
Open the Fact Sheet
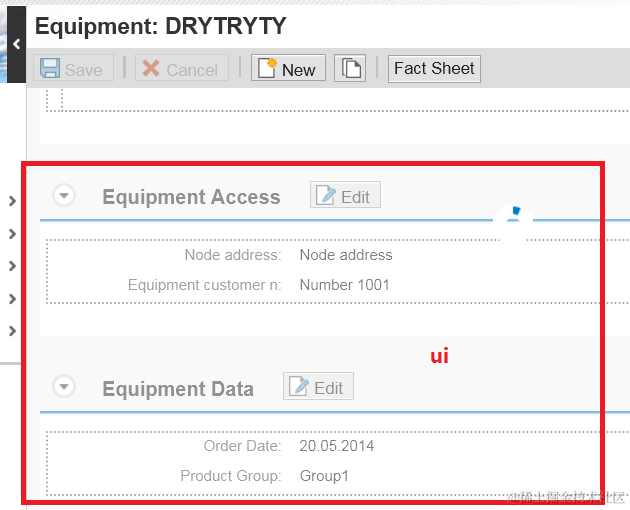coord(434,69)
